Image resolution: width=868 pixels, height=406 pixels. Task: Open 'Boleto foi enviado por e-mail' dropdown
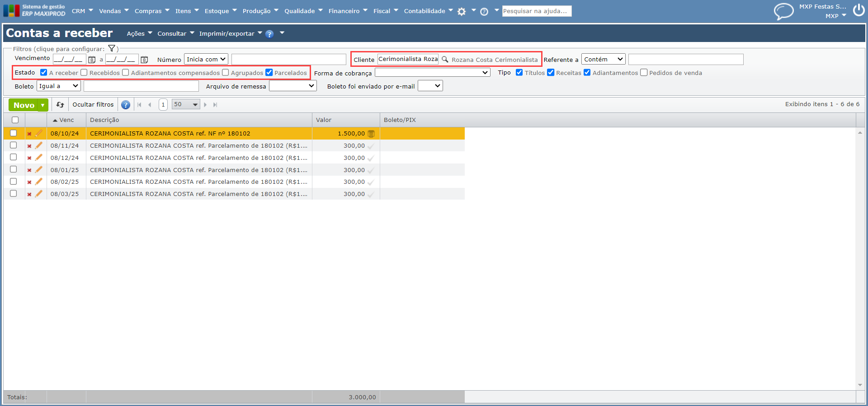pyautogui.click(x=430, y=86)
